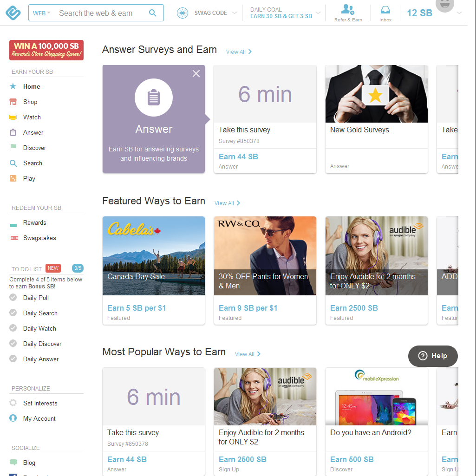Click the magnifier search submit icon

pos(153,13)
